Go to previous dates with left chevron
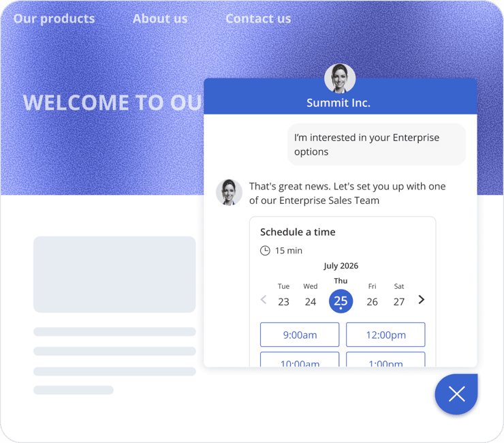Screen dimensions: 504x443 [x=264, y=299]
